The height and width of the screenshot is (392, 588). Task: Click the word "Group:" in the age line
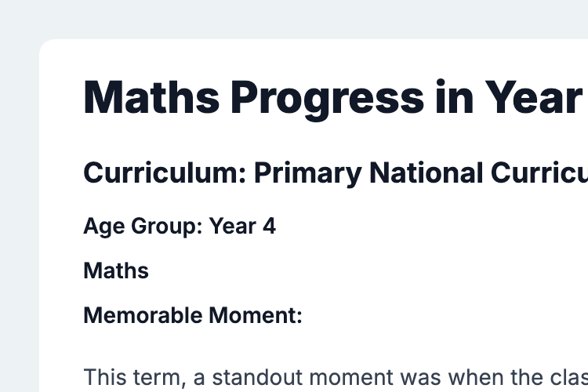[x=167, y=227]
